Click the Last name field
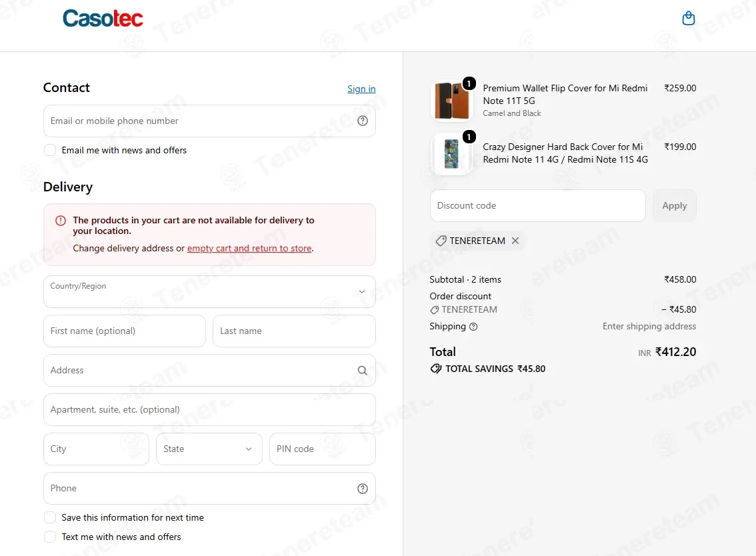 click(x=294, y=331)
